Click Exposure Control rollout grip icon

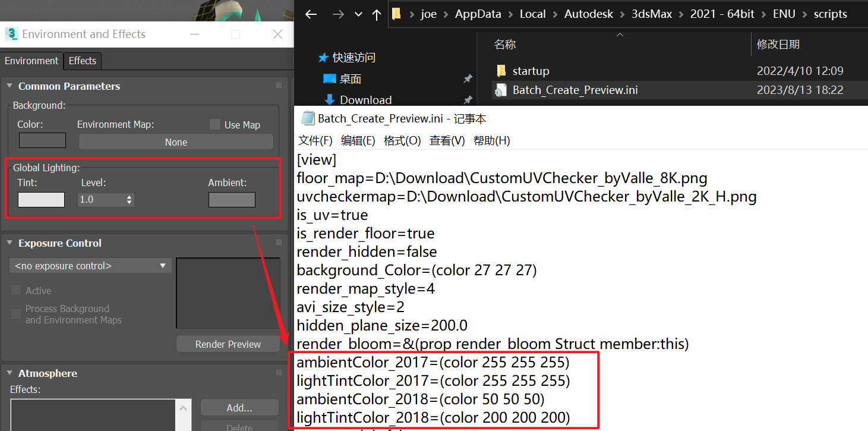click(279, 243)
